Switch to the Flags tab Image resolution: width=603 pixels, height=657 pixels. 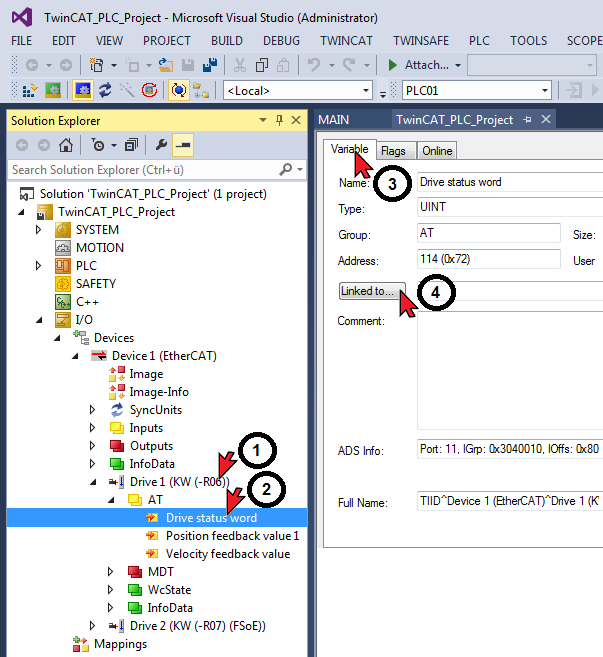coord(393,151)
